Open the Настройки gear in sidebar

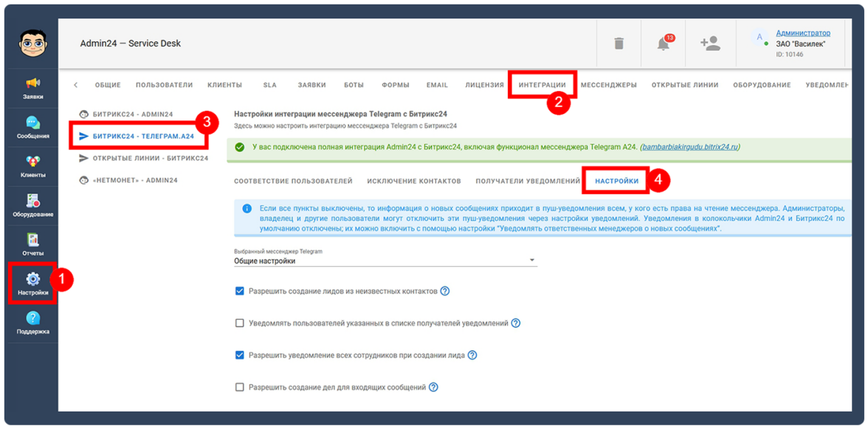coord(33,284)
